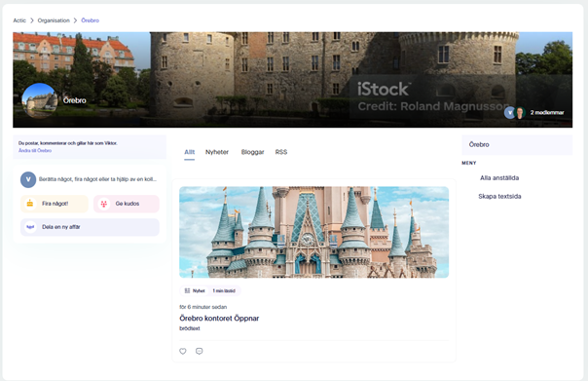588x381 pixels.
Task: Click the Berätta något post input field
Action: [97, 179]
